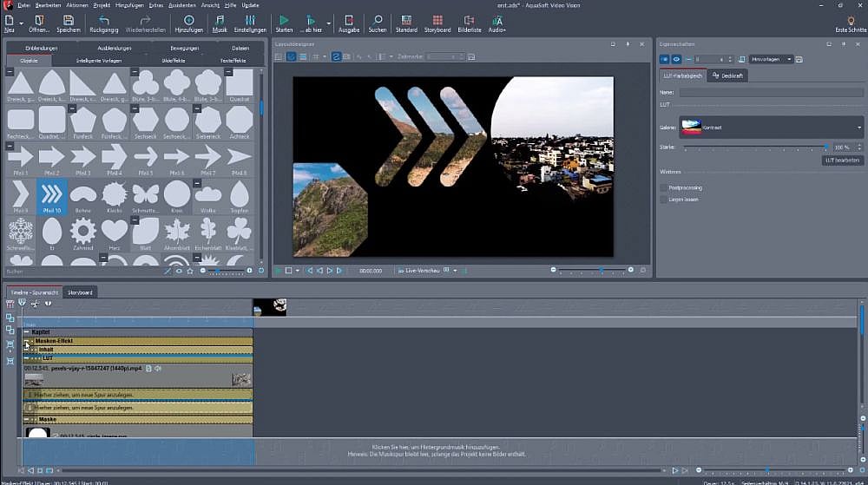The height and width of the screenshot is (485, 868).
Task: Open the Assistenten menu
Action: pos(181,4)
